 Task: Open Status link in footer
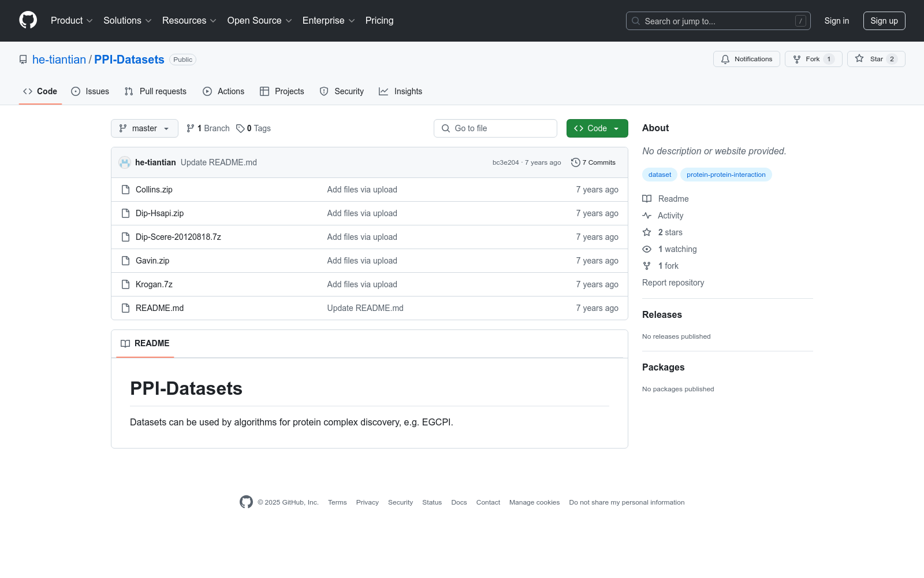click(x=432, y=502)
